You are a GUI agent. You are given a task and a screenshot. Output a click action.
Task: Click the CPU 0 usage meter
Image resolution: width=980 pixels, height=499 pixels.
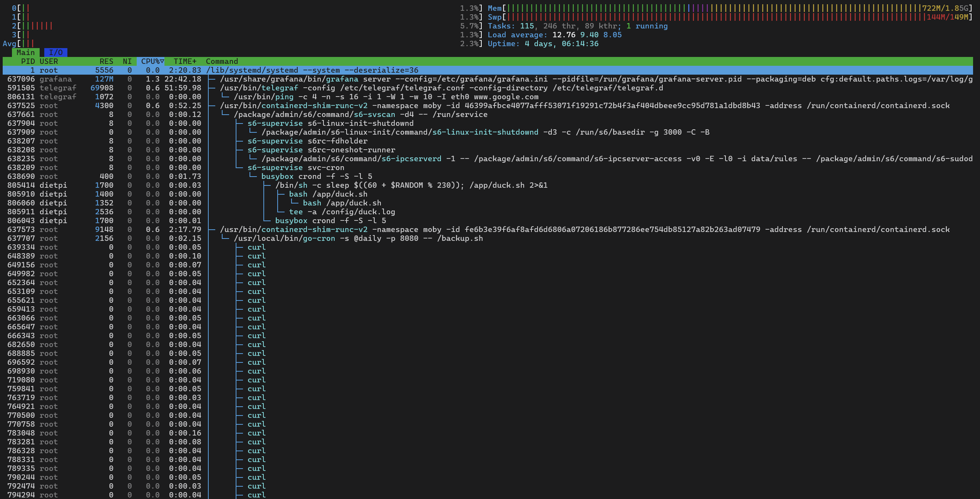(247, 8)
